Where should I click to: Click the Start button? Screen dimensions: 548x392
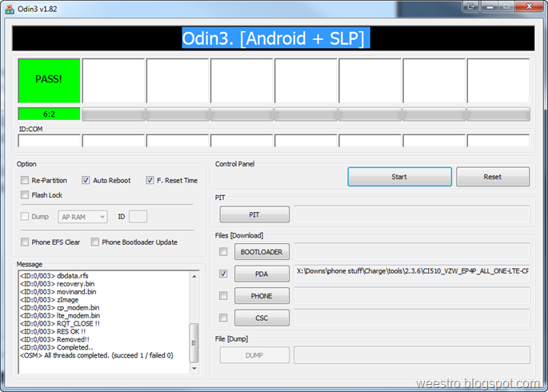(x=399, y=177)
